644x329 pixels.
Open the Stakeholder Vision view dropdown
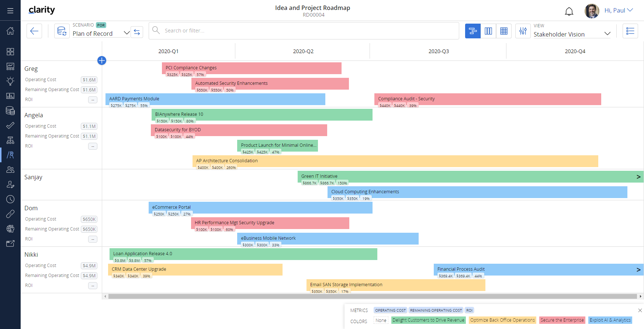click(572, 34)
